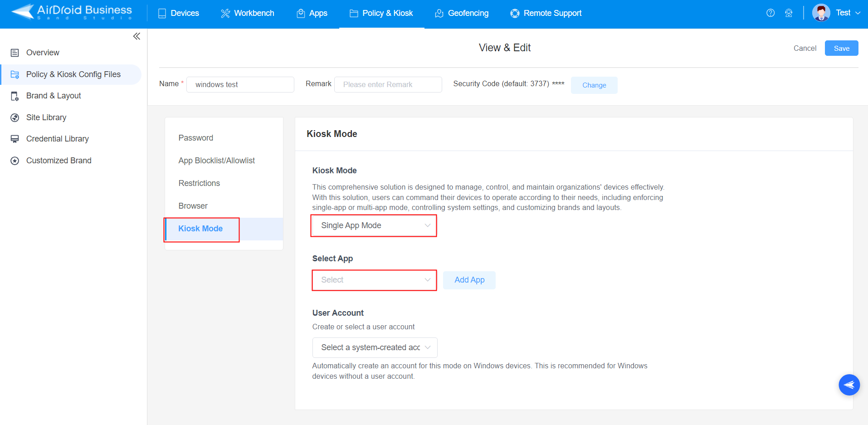The height and width of the screenshot is (425, 868).
Task: Expand the Select App dropdown
Action: (374, 280)
